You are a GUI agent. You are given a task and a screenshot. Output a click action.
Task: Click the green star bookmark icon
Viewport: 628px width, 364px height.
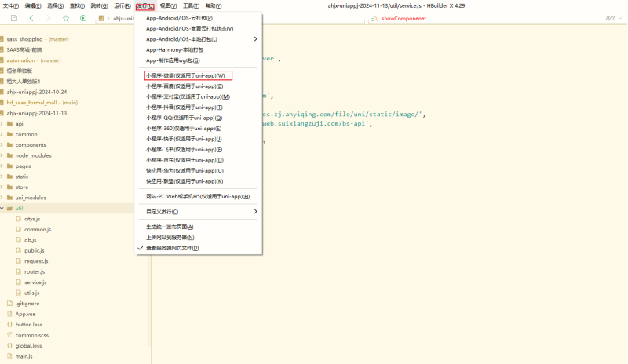click(66, 18)
